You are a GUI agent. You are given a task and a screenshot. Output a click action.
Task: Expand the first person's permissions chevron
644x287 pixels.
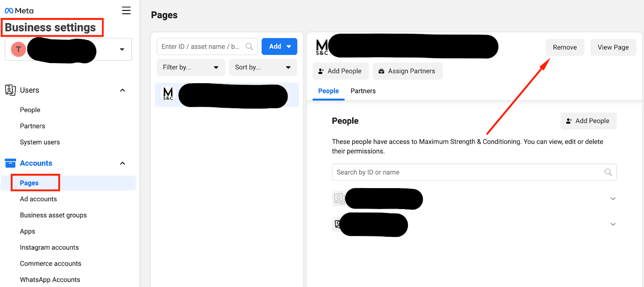[x=613, y=199]
